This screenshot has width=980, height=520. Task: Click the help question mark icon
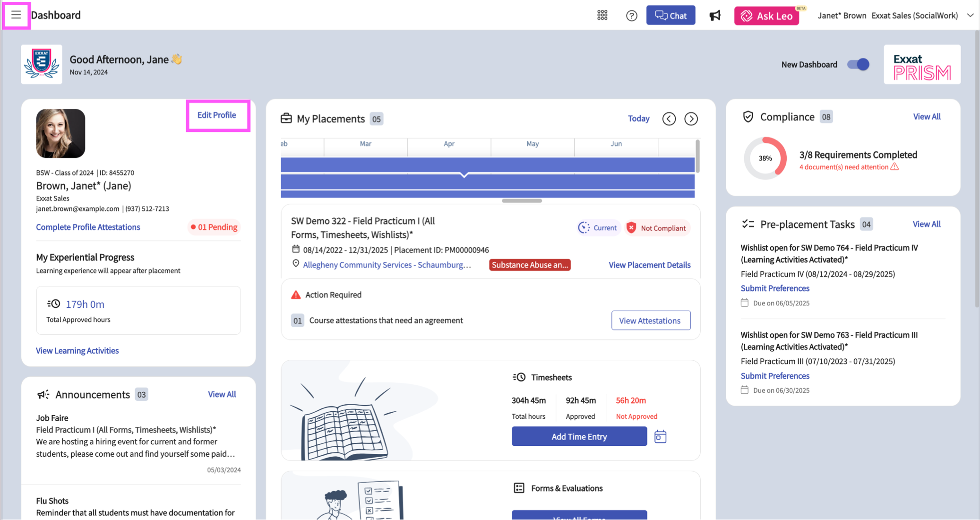[631, 16]
